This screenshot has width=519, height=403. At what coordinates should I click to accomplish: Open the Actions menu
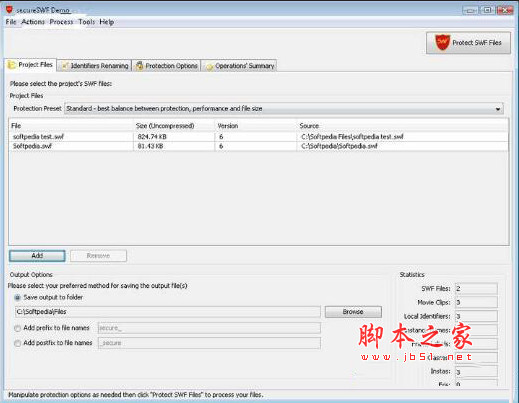pos(33,22)
